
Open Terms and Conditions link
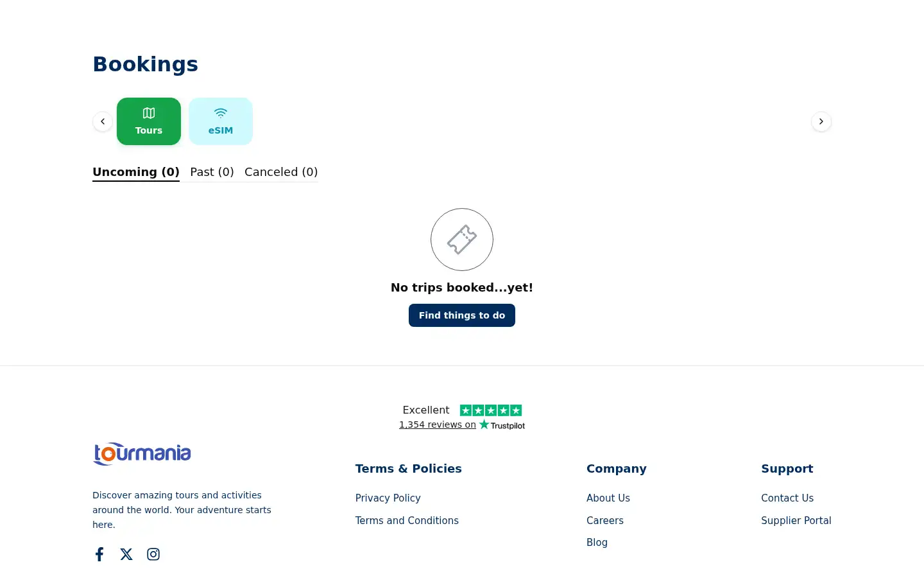(x=407, y=521)
